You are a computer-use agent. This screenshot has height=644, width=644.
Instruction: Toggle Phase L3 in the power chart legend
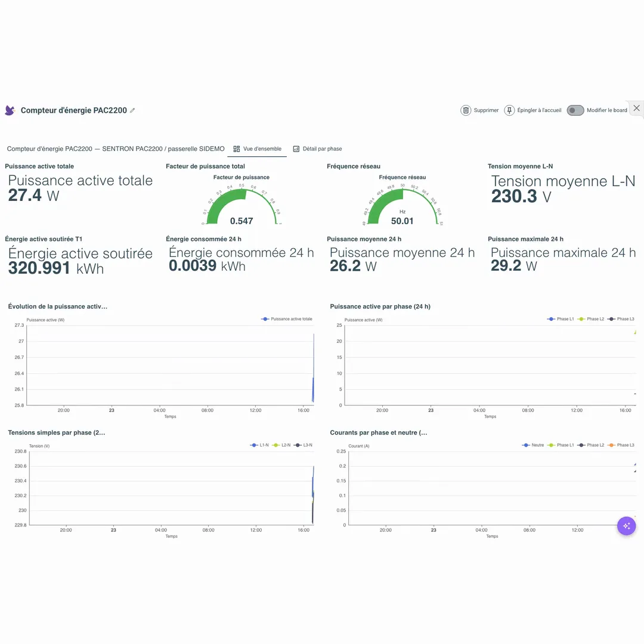[621, 319]
